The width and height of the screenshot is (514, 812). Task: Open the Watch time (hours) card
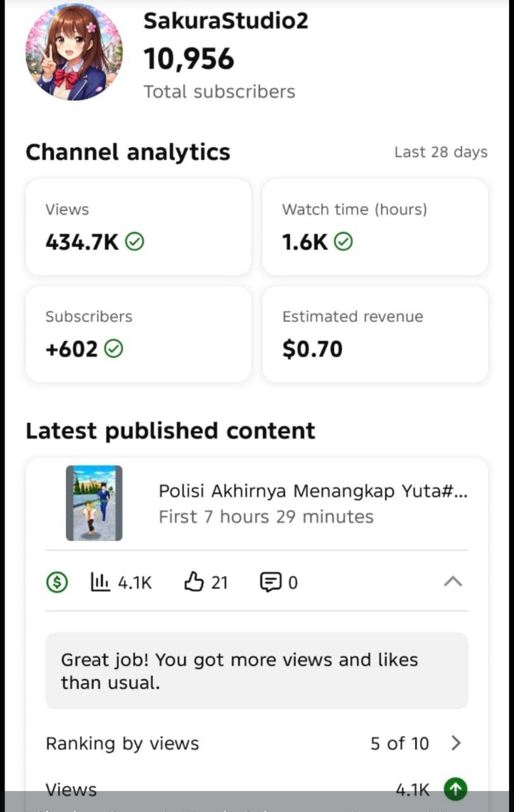tap(375, 226)
